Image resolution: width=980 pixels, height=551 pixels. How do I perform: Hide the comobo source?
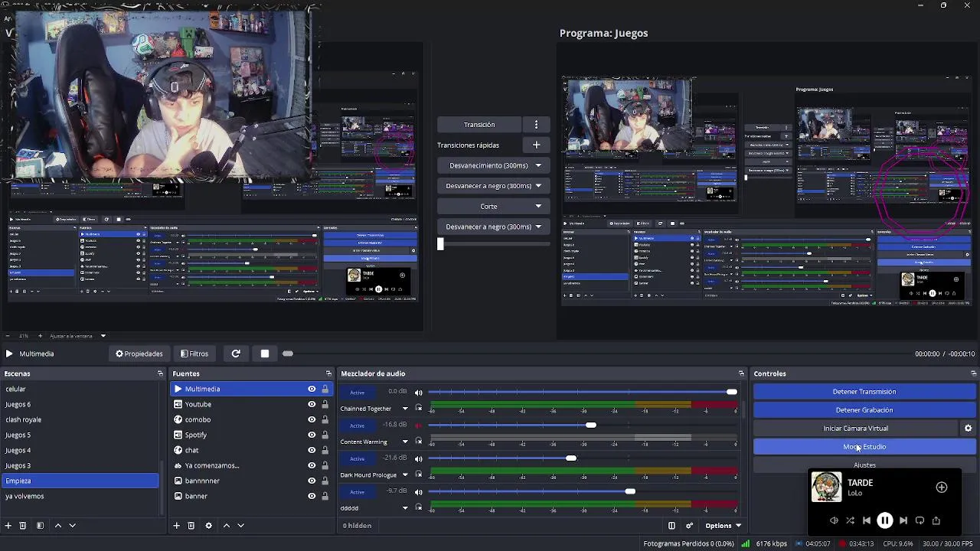pos(312,419)
